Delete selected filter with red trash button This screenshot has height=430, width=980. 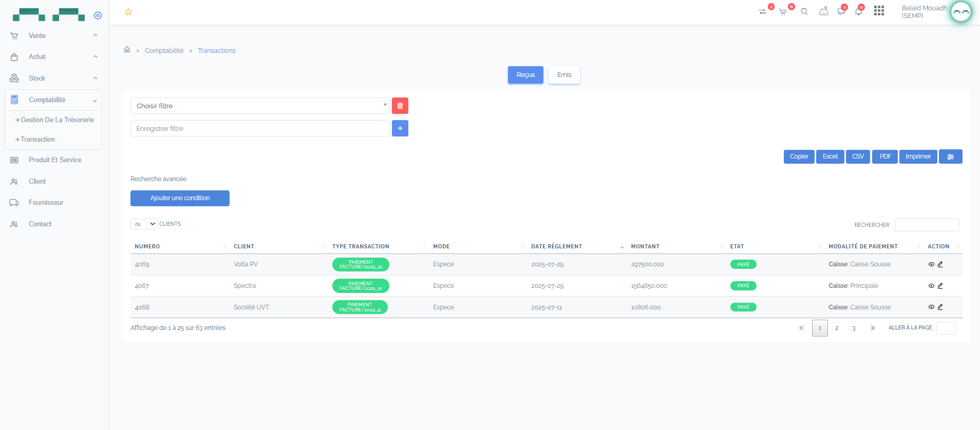(x=400, y=106)
